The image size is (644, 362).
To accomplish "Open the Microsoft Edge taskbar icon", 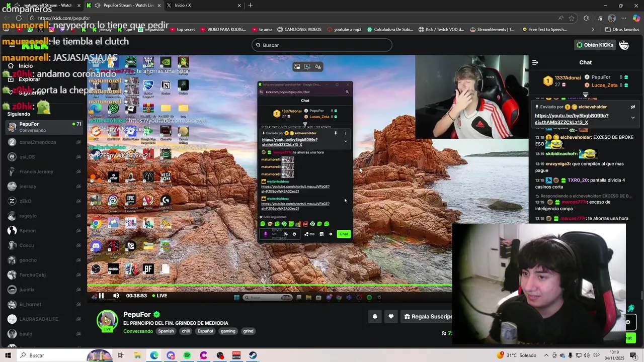I will click(154, 355).
